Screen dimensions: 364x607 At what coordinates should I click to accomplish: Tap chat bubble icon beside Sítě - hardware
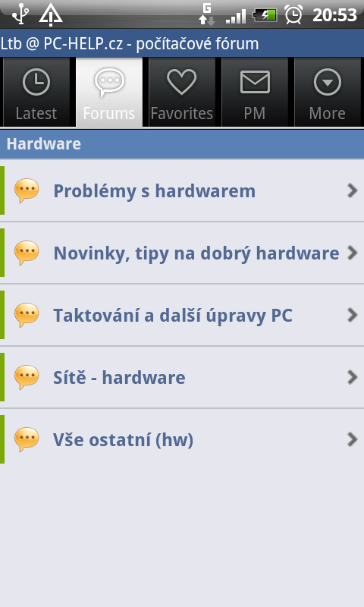(x=27, y=377)
